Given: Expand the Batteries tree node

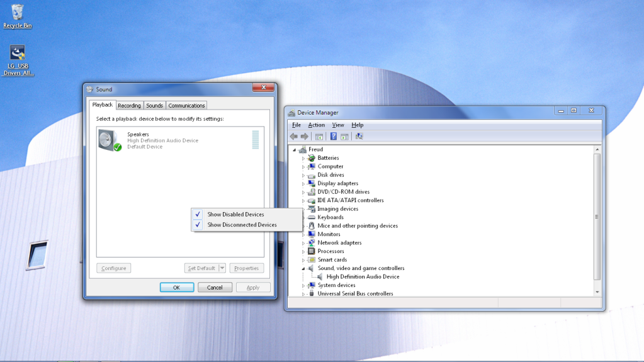Looking at the screenshot, I should (x=303, y=159).
